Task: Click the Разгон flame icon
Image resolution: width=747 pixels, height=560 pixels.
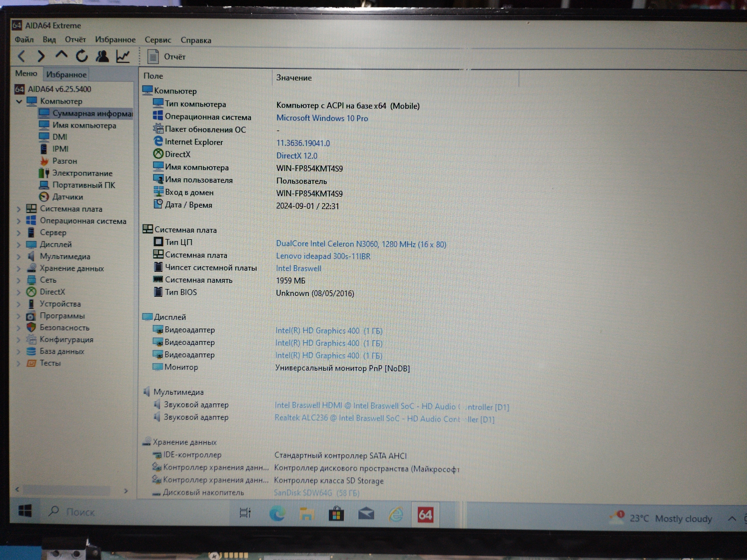Action: coord(44,161)
